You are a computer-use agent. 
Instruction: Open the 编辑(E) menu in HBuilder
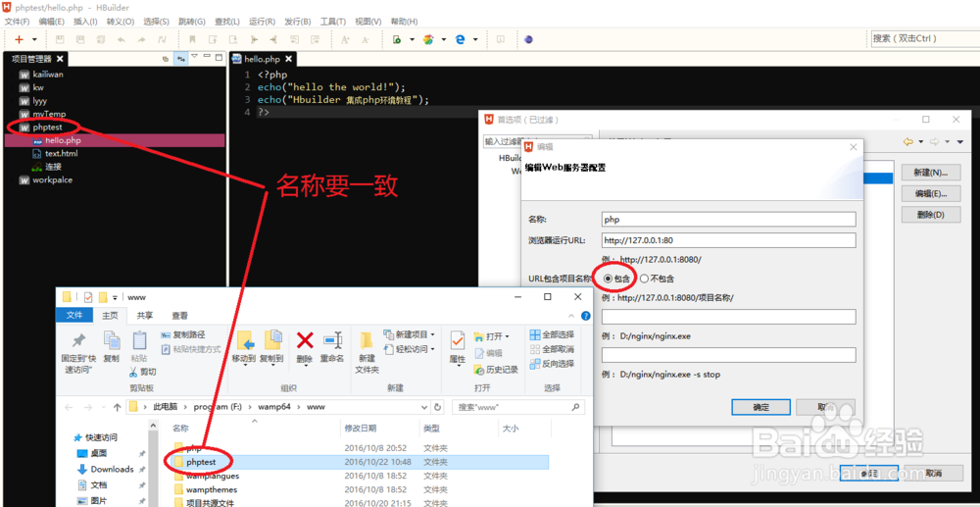tap(51, 22)
